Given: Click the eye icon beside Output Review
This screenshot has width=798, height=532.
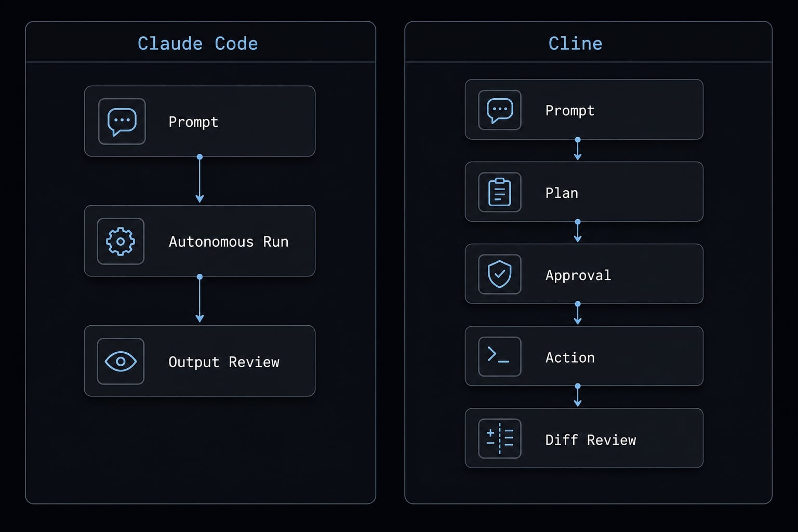Looking at the screenshot, I should point(121,362).
